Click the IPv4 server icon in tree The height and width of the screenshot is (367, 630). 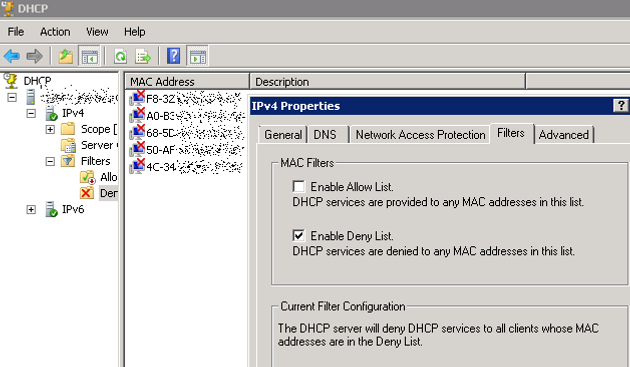[51, 113]
